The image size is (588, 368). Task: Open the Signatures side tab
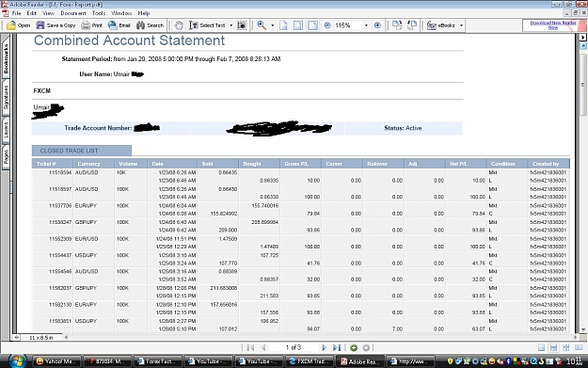coord(6,97)
